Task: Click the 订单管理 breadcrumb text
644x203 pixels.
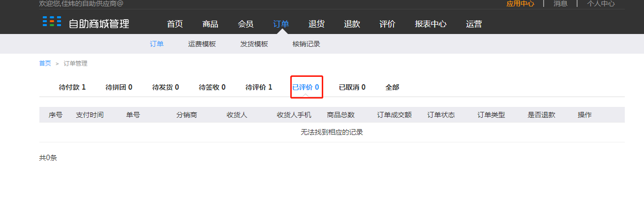Action: click(76, 64)
